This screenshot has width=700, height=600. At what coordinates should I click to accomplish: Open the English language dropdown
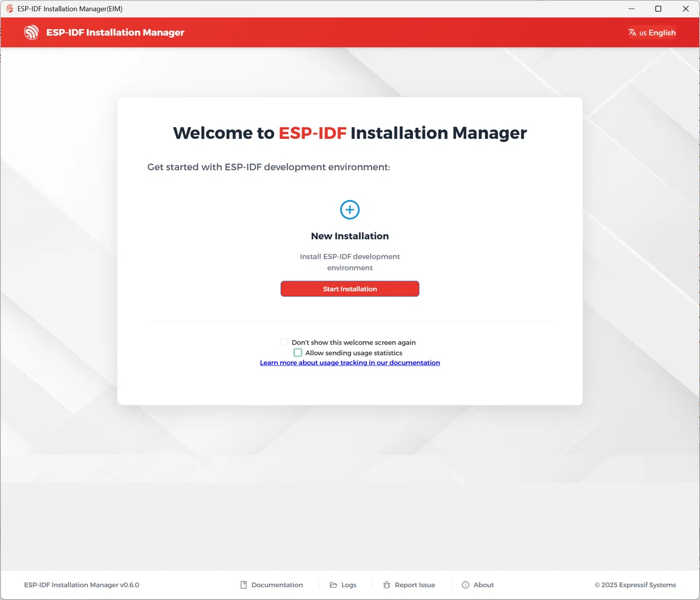(x=652, y=33)
